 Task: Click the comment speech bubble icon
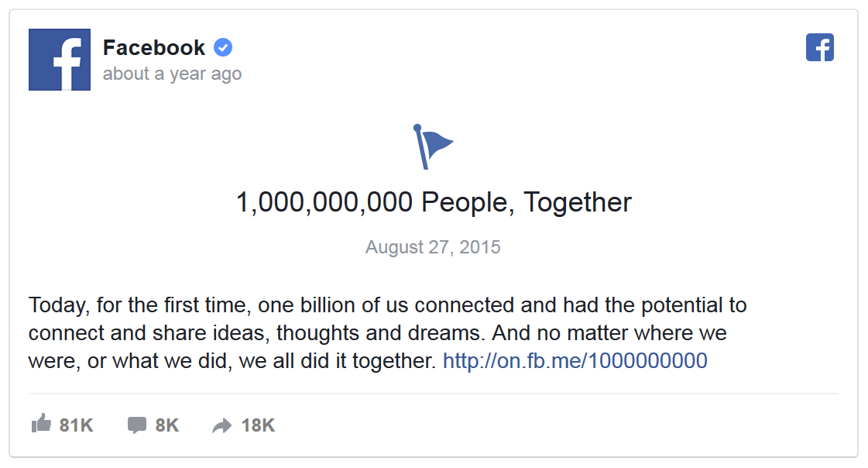(137, 425)
